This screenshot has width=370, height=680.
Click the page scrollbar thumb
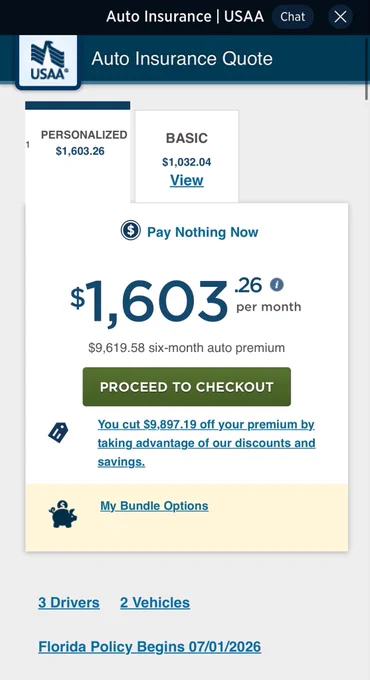pos(367,89)
